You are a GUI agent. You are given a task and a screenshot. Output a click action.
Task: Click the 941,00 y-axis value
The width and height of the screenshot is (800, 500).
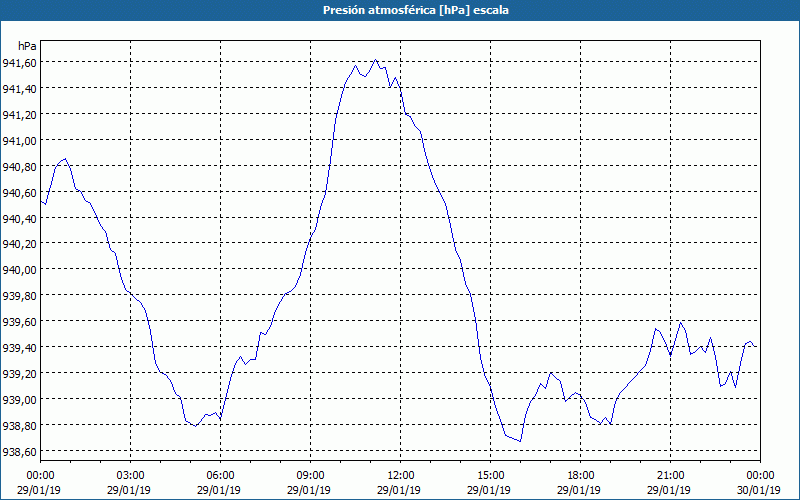19,140
